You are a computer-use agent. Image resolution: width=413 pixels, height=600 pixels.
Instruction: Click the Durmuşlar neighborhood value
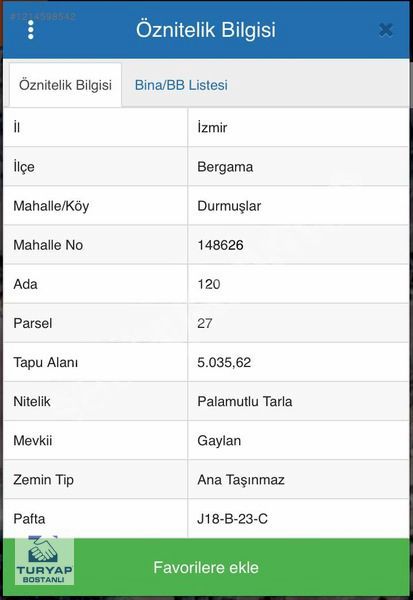click(x=229, y=206)
